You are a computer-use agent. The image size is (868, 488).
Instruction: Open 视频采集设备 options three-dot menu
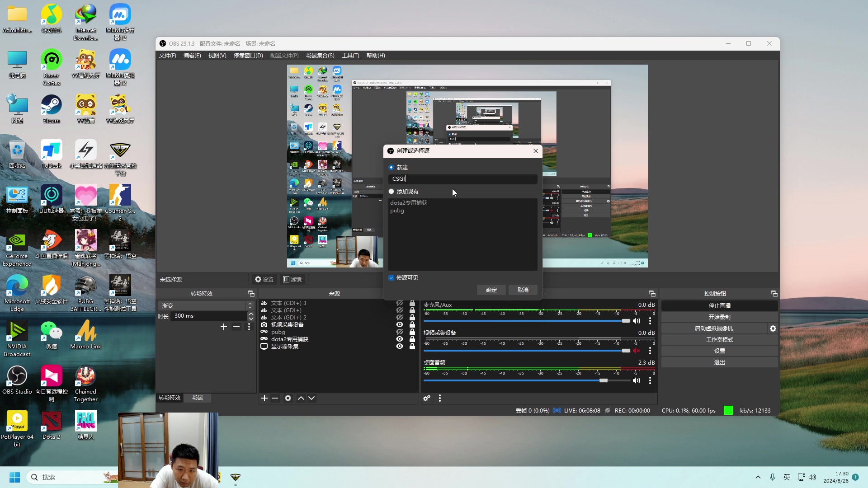click(x=650, y=351)
